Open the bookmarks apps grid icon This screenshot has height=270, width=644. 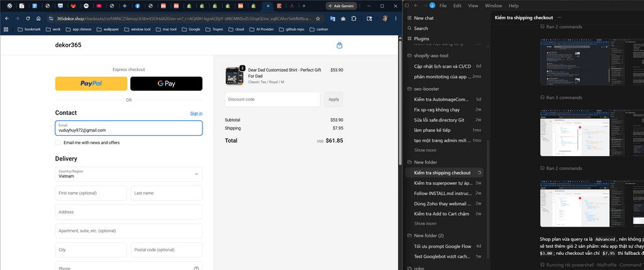[x=6, y=29]
